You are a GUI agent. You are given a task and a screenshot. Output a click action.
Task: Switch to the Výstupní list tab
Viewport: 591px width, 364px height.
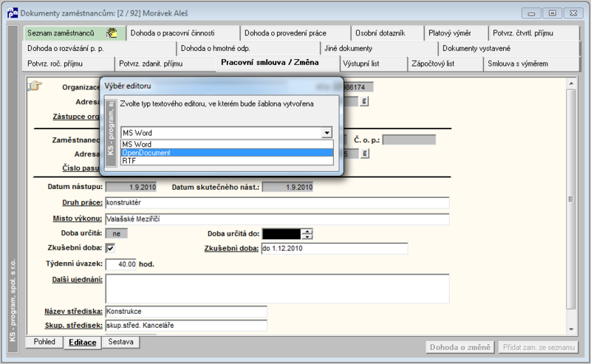pyautogui.click(x=374, y=63)
